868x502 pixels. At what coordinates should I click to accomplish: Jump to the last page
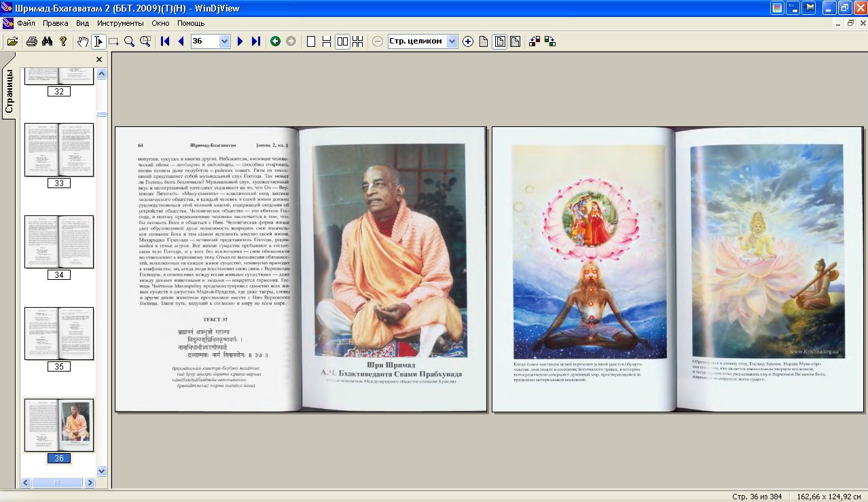(x=256, y=41)
